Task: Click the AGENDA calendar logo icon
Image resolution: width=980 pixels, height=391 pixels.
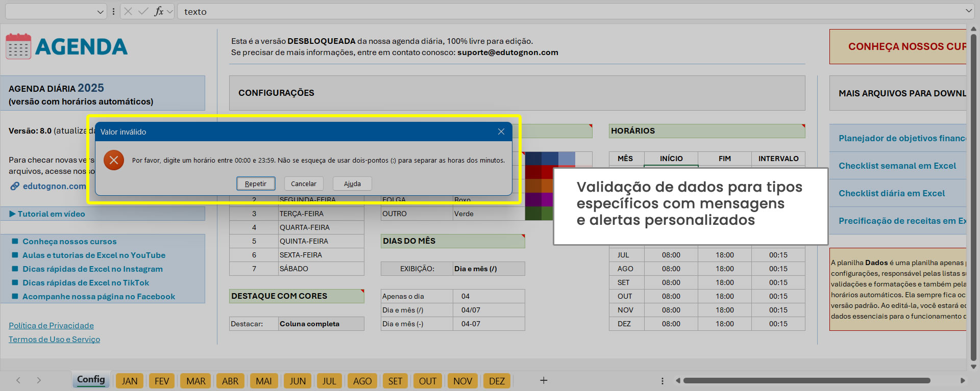Action: coord(18,46)
